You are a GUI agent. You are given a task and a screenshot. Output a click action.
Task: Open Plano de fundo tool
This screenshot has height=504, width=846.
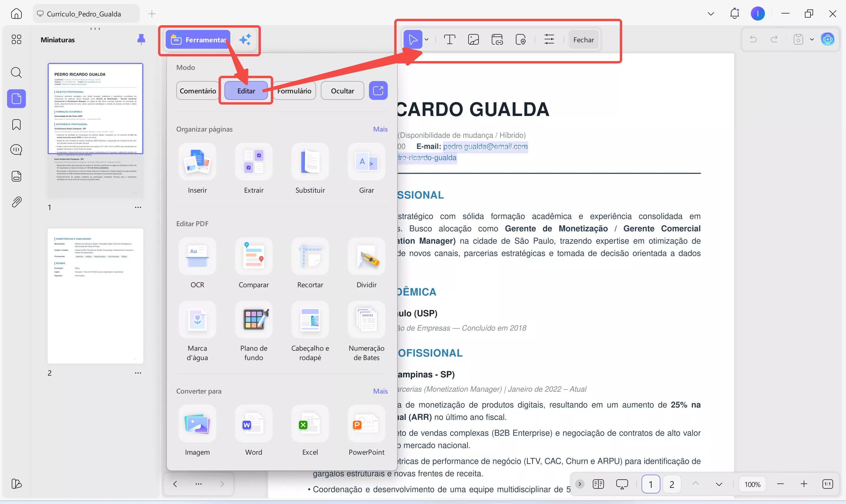(x=254, y=332)
